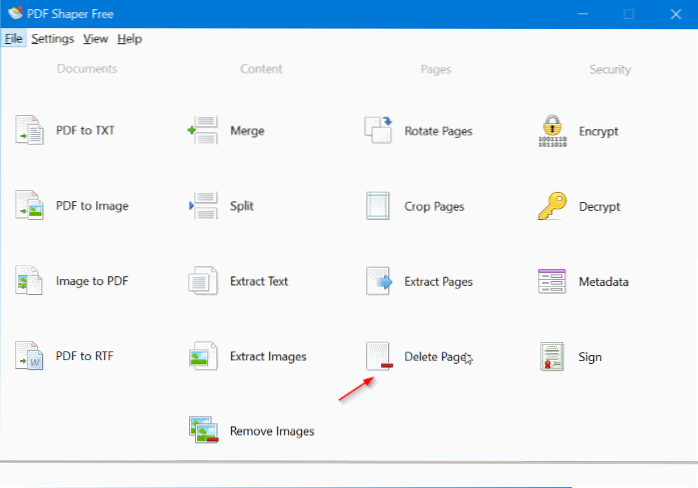Open the Settings menu
Image resolution: width=698 pixels, height=488 pixels.
(52, 39)
